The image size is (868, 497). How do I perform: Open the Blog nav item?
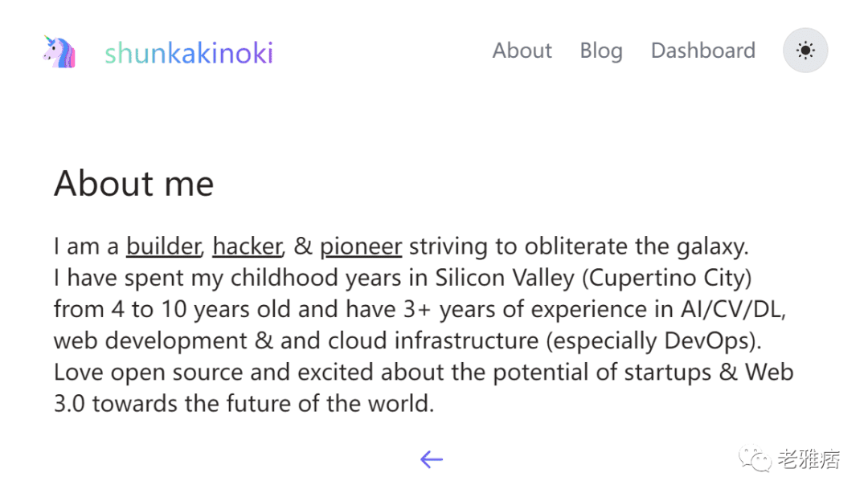[601, 51]
